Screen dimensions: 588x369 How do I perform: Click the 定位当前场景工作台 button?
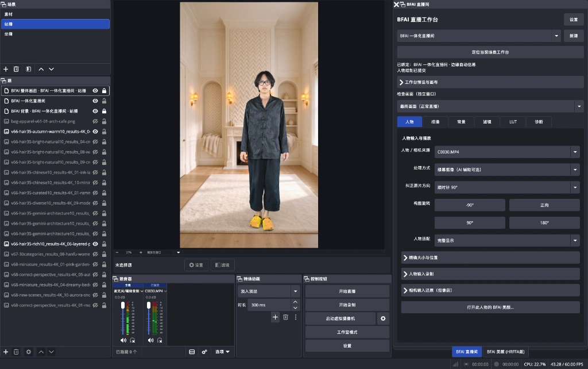(x=490, y=52)
